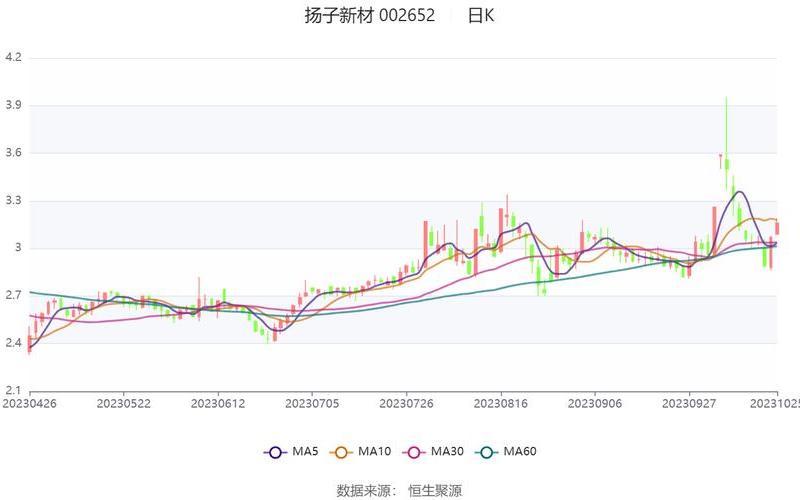This screenshot has width=800, height=500.
Task: Click the MA30 magenta legend circle marker
Action: coord(414,452)
